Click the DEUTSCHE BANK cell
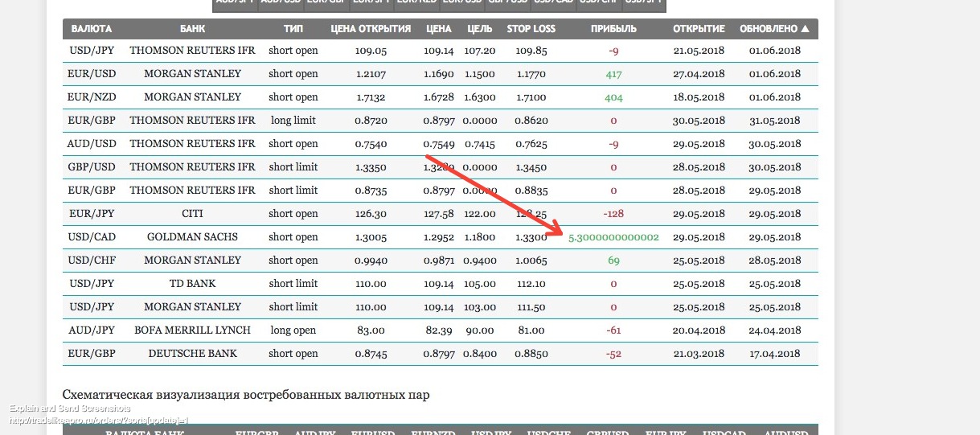Screen dimensions: 980x435 (x=193, y=354)
